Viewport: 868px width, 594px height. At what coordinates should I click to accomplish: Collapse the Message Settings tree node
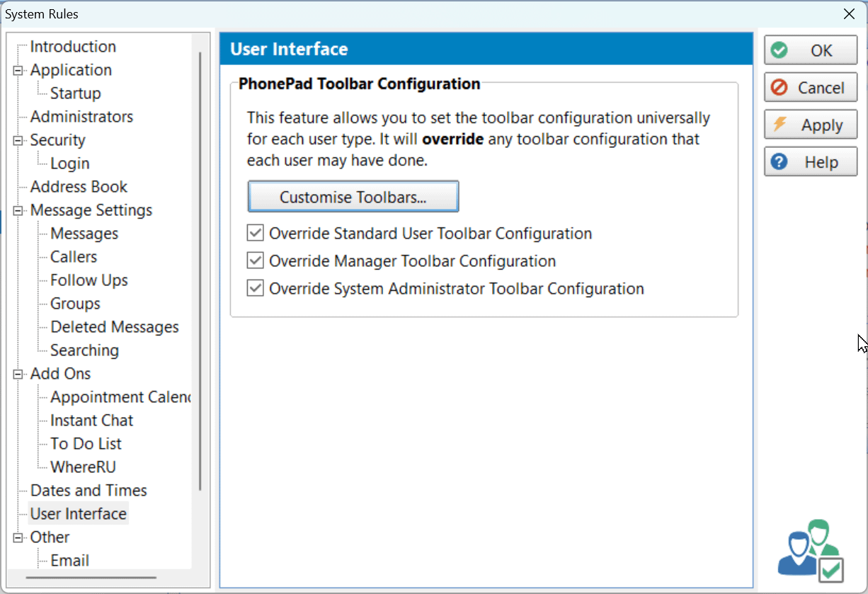pyautogui.click(x=17, y=210)
